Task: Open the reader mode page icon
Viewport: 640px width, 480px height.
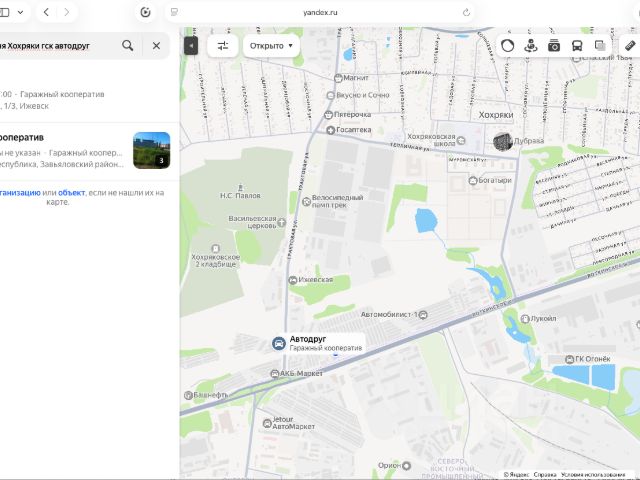Action: (174, 12)
